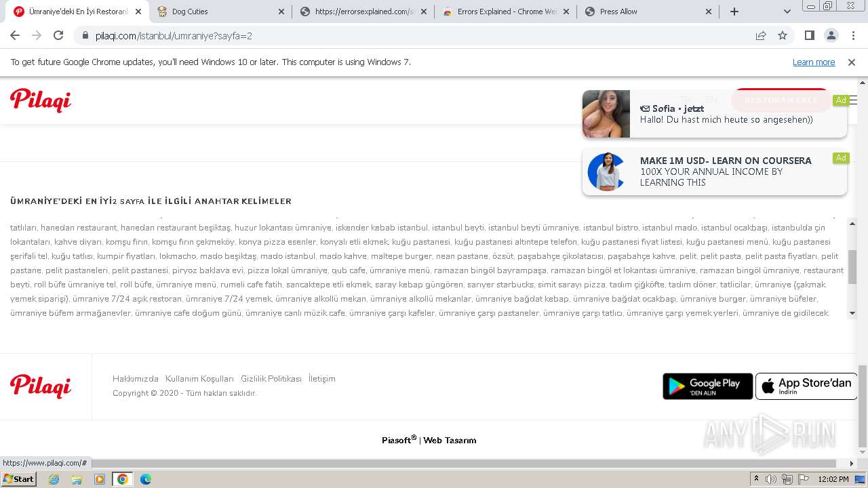Click the page vertical scrollbar thumb
The width and height of the screenshot is (868, 488).
863,407
